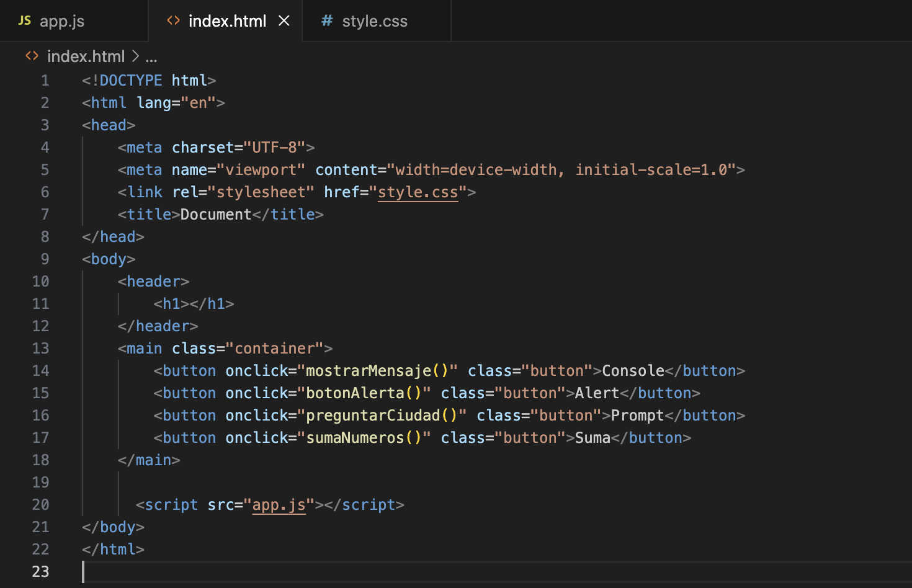
Task: Click the opening header tag
Action: pyautogui.click(x=153, y=282)
